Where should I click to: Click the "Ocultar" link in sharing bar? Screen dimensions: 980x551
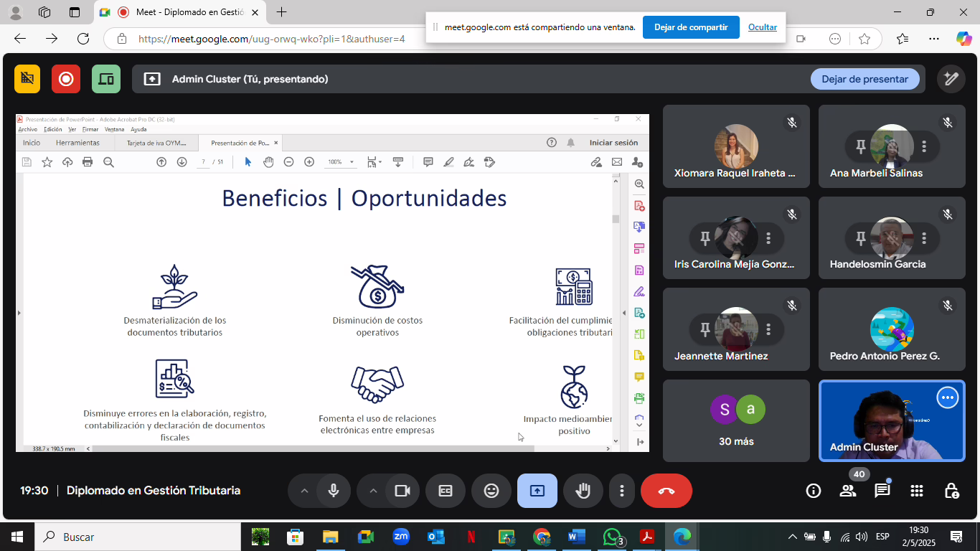coord(762,27)
